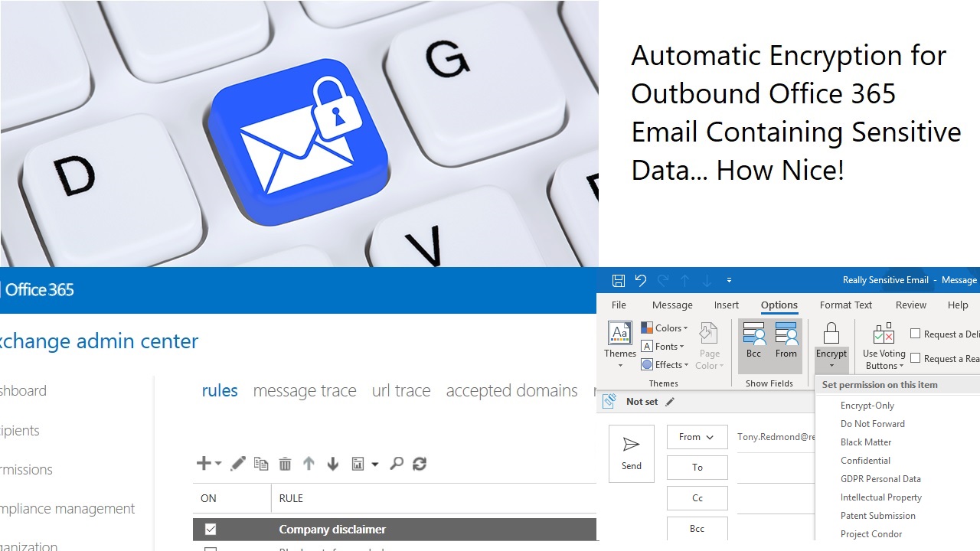This screenshot has height=551, width=980.
Task: Open the message trace tab
Action: (x=305, y=390)
